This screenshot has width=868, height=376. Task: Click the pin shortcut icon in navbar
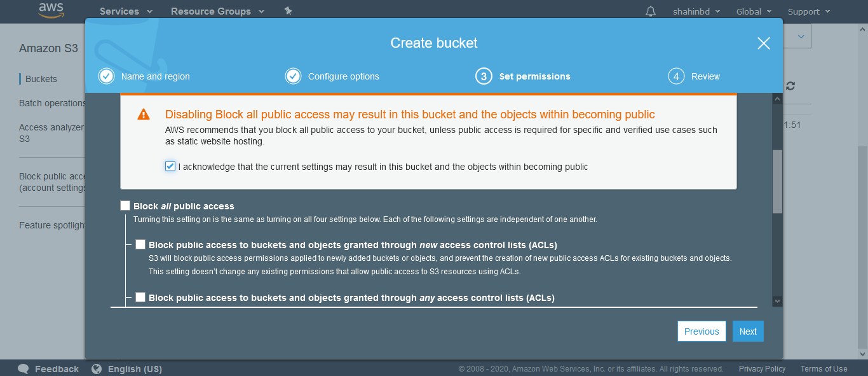tap(288, 11)
